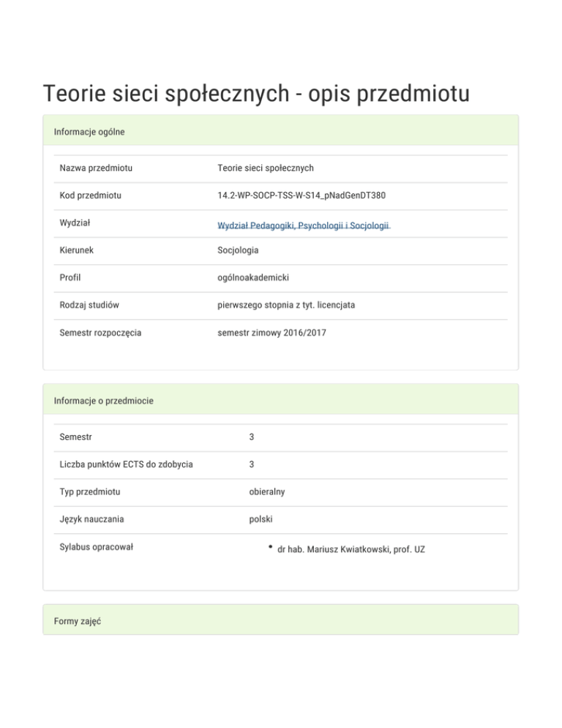Click 'Liczba punktów ECTS do zdobycia' label
Screen dimensions: 562x728
pos(127,464)
